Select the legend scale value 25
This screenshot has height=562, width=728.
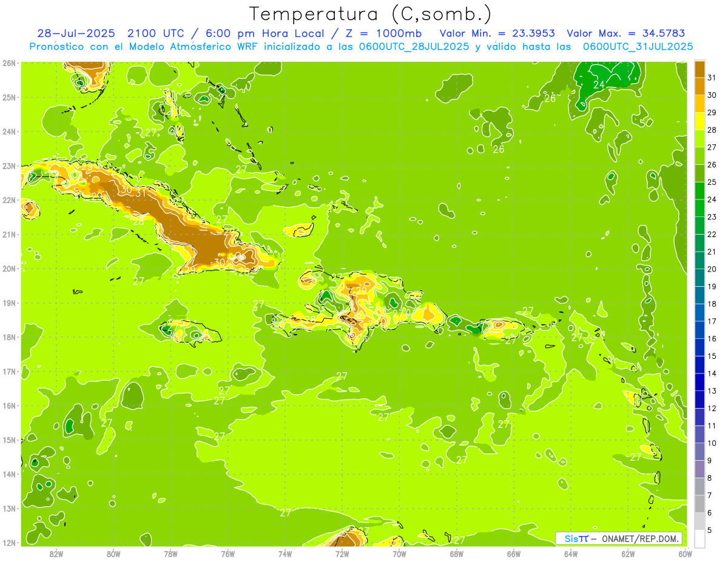[712, 182]
